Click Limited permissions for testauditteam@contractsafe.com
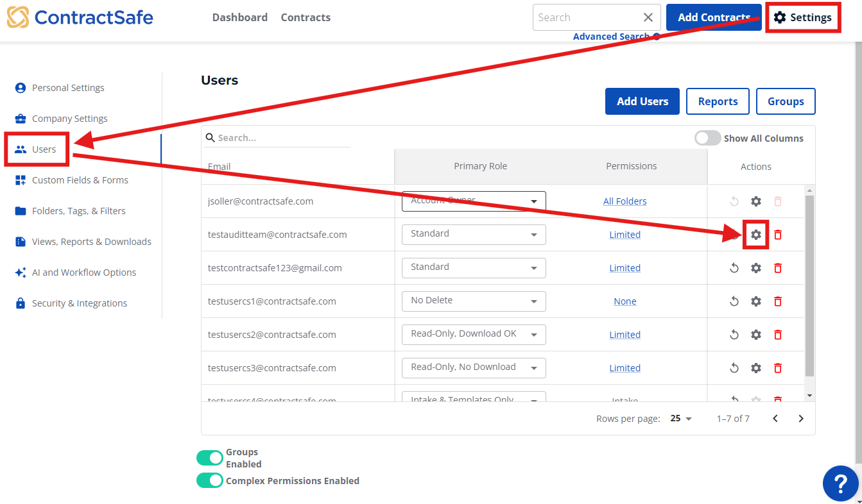The image size is (862, 504). click(x=625, y=235)
